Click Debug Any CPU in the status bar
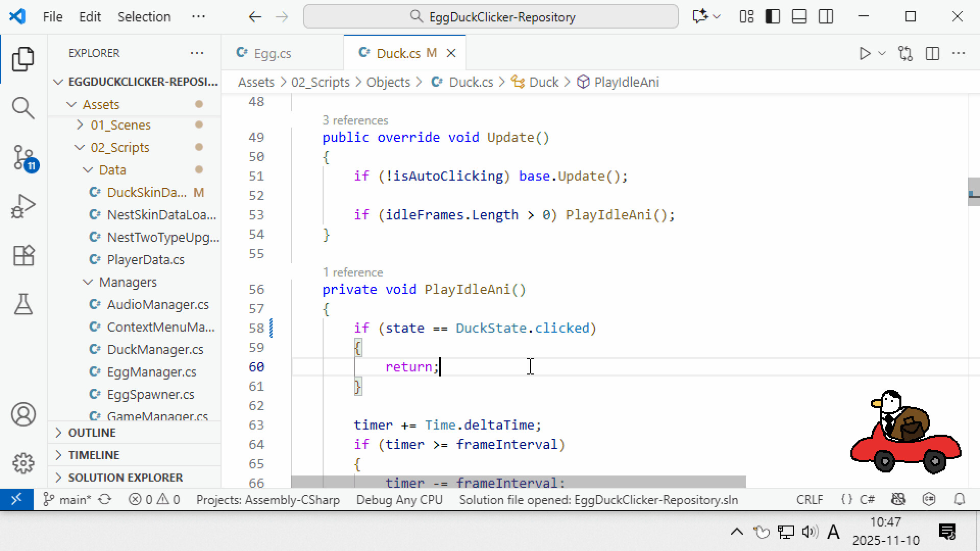The height and width of the screenshot is (551, 980). pyautogui.click(x=400, y=499)
